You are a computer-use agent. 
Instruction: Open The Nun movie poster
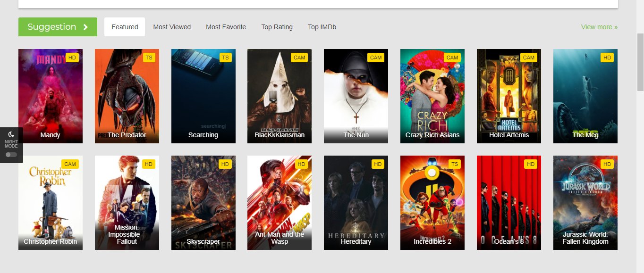(356, 96)
